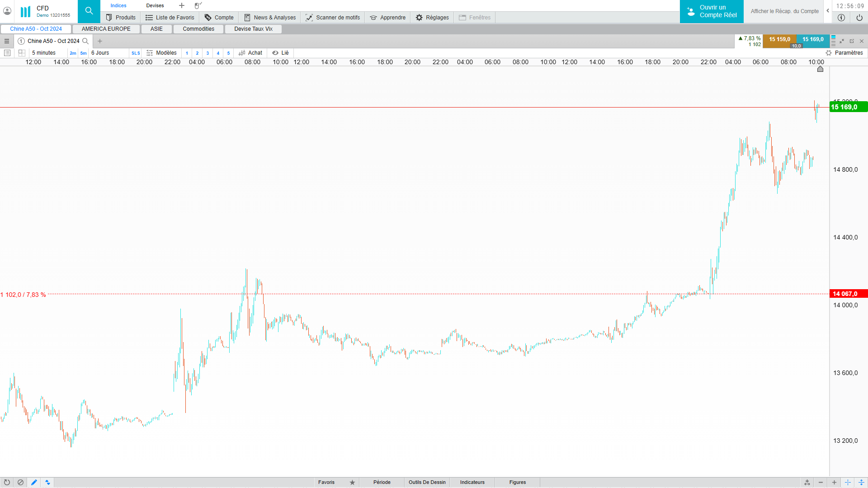This screenshot has width=868, height=488.
Task: Click the pop-out chart window icon
Action: 852,41
